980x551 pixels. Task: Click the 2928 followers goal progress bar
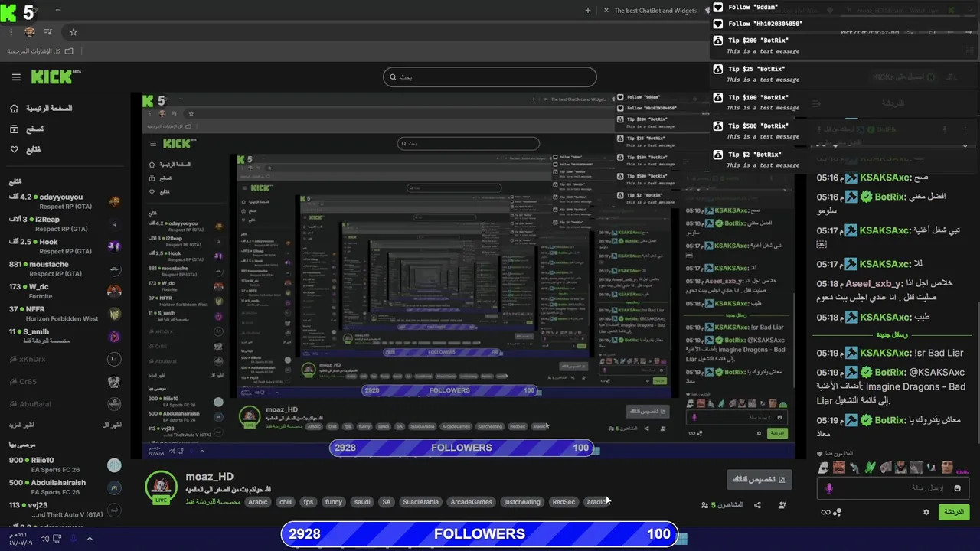[479, 534]
